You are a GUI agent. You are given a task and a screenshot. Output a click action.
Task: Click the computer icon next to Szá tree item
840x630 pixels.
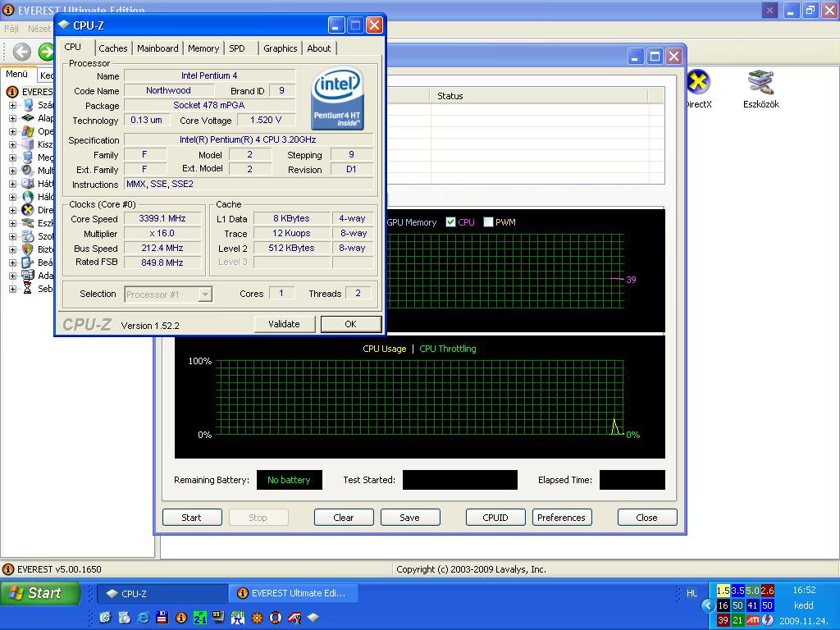[28, 105]
